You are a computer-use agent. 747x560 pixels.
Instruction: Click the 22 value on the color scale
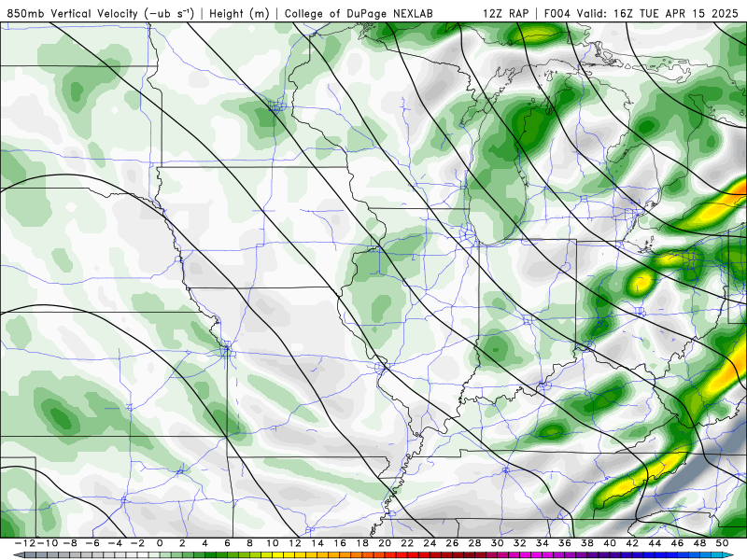pos(407,543)
